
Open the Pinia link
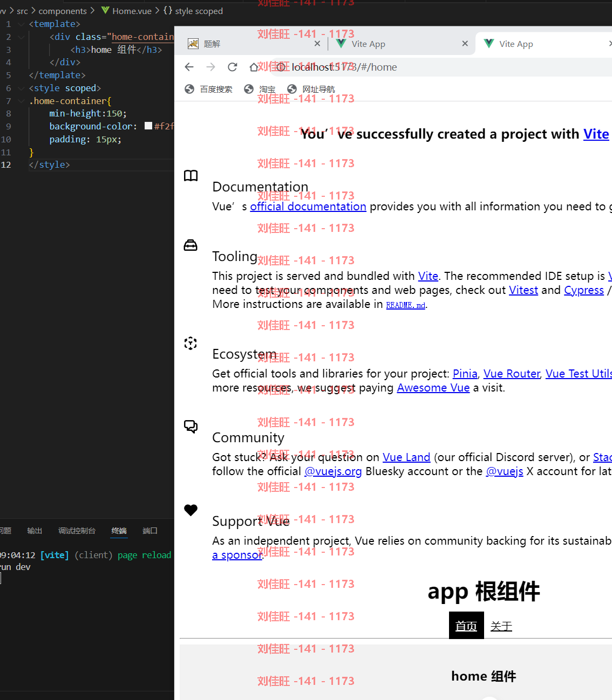(465, 374)
